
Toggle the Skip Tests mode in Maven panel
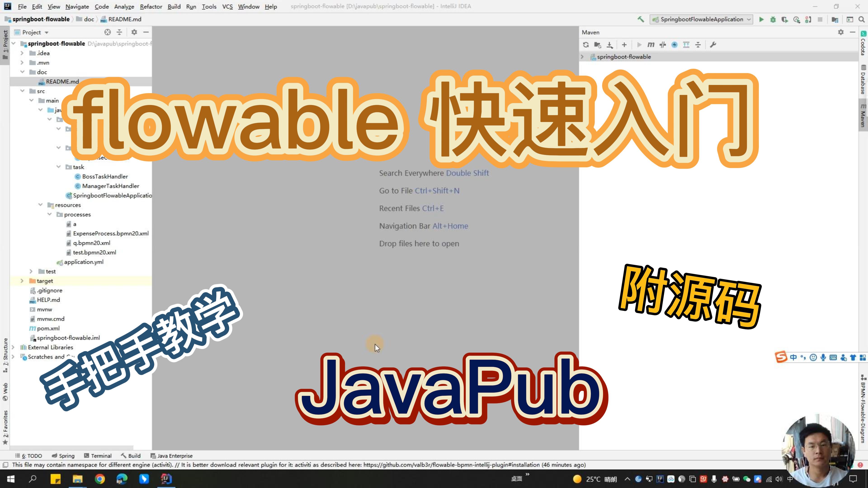tap(663, 45)
